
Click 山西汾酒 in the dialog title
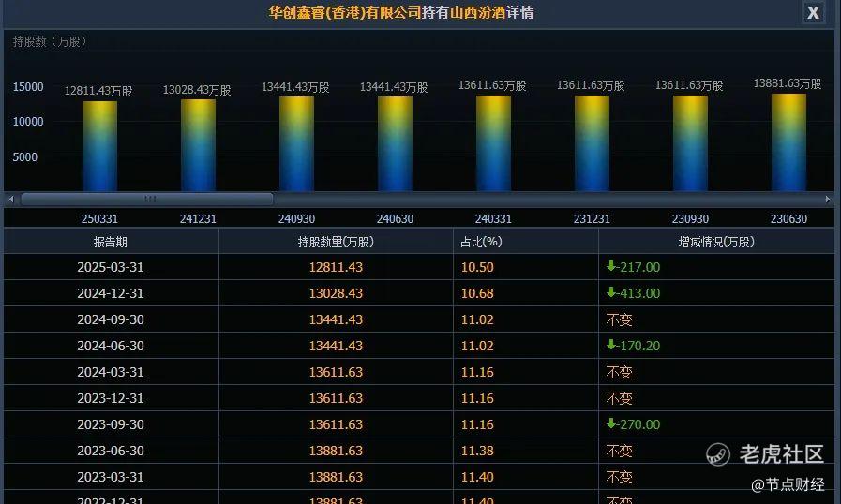point(478,12)
